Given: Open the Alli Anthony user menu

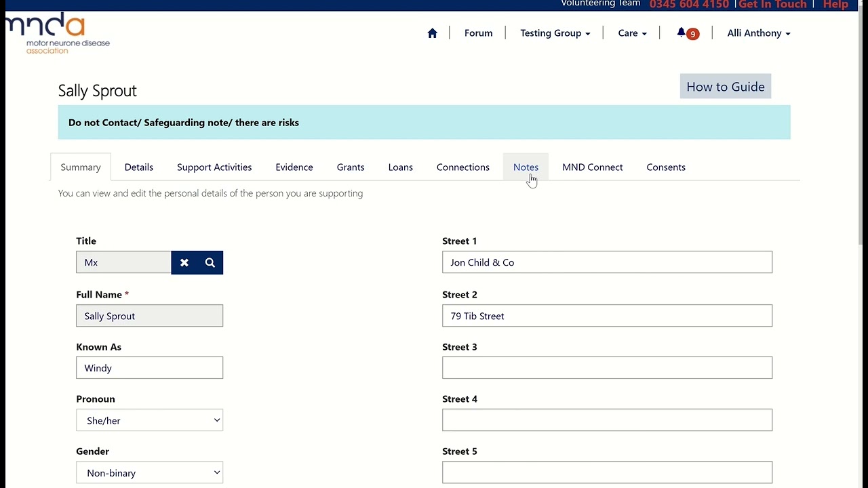Looking at the screenshot, I should (x=758, y=33).
